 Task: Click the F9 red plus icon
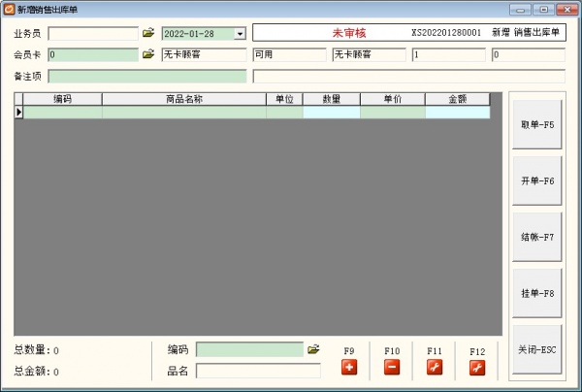pyautogui.click(x=349, y=367)
